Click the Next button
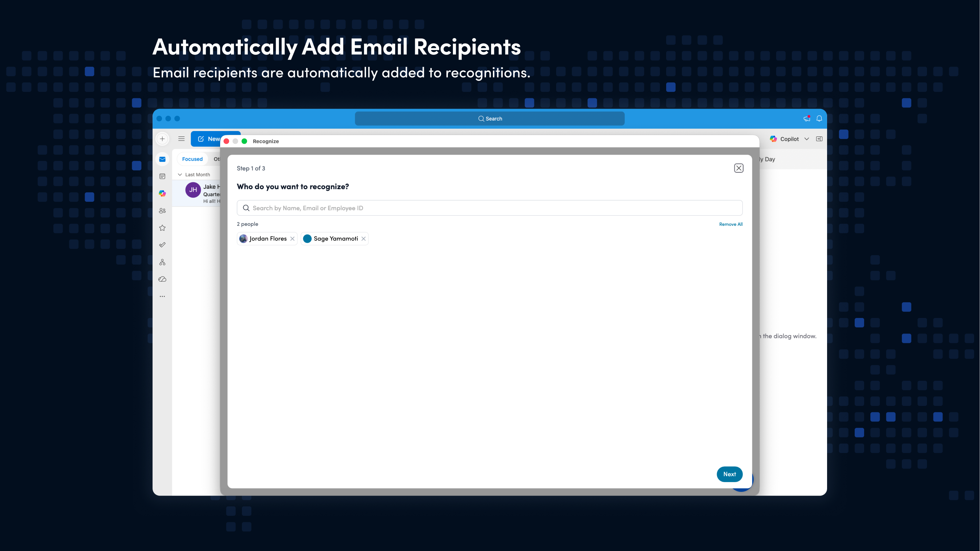980x551 pixels. 729,474
